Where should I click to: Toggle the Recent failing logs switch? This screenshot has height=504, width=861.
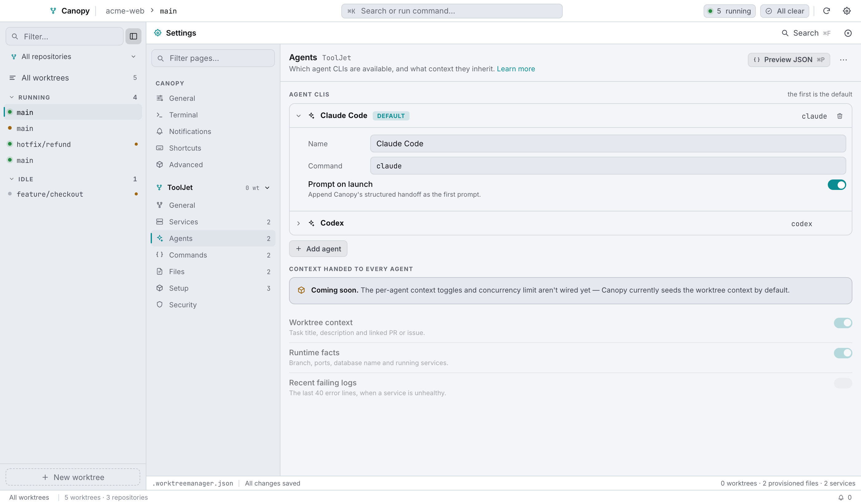[x=843, y=383]
